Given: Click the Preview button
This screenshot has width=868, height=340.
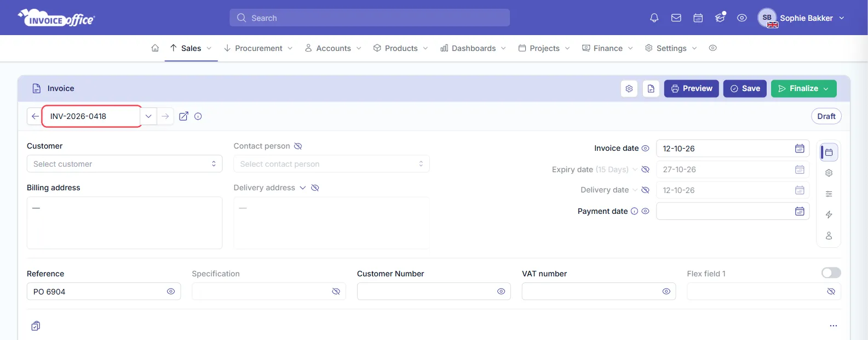Looking at the screenshot, I should pos(692,89).
